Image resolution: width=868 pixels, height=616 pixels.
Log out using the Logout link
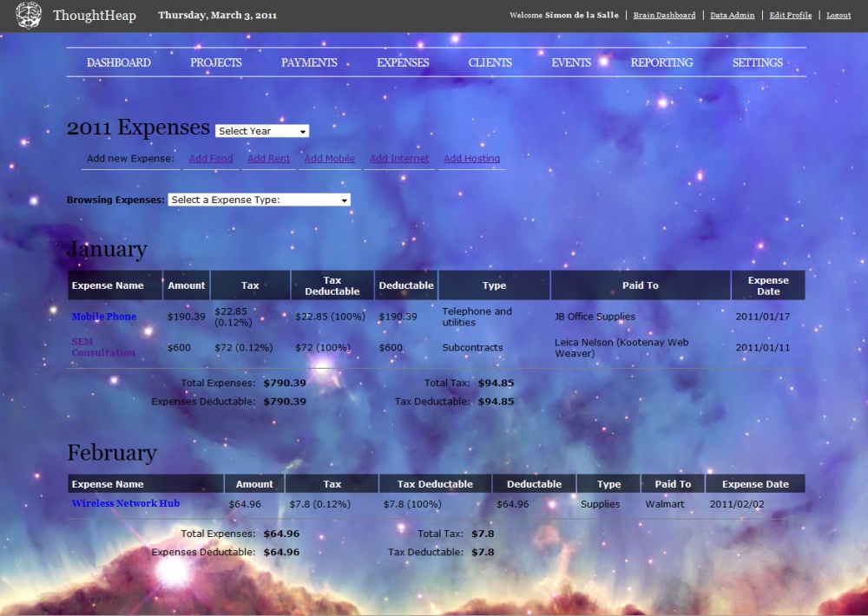[838, 16]
